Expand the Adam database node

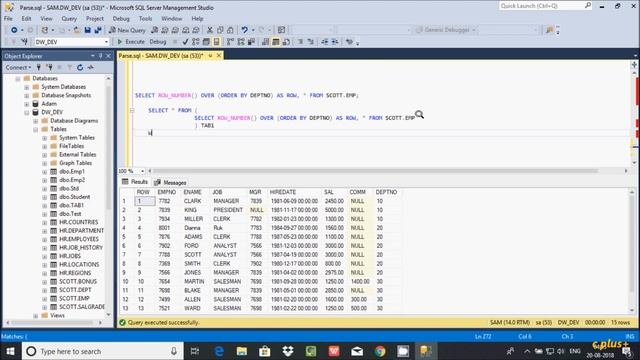[x=27, y=104]
